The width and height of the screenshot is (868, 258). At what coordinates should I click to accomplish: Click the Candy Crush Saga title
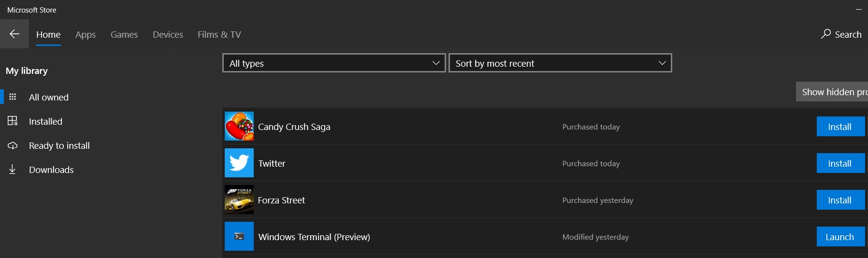(x=294, y=127)
